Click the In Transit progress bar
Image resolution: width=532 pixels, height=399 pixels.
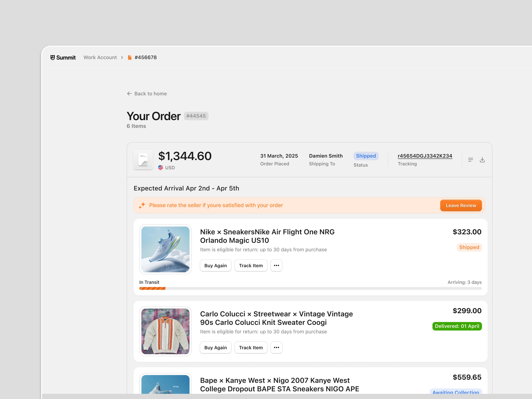click(x=310, y=288)
